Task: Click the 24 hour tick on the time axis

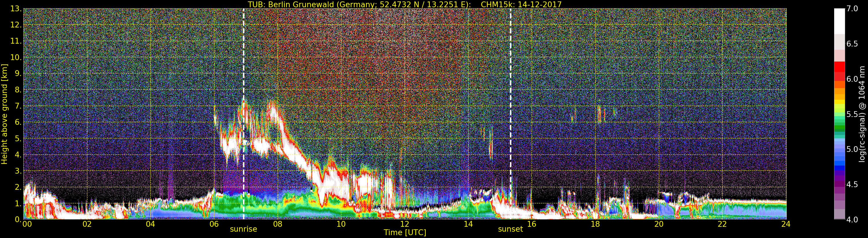Action: click(786, 224)
